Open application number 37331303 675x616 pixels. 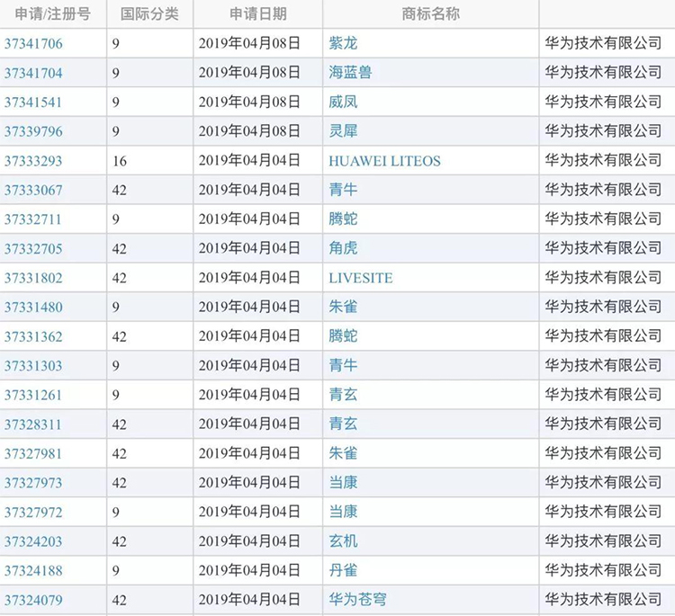point(33,365)
